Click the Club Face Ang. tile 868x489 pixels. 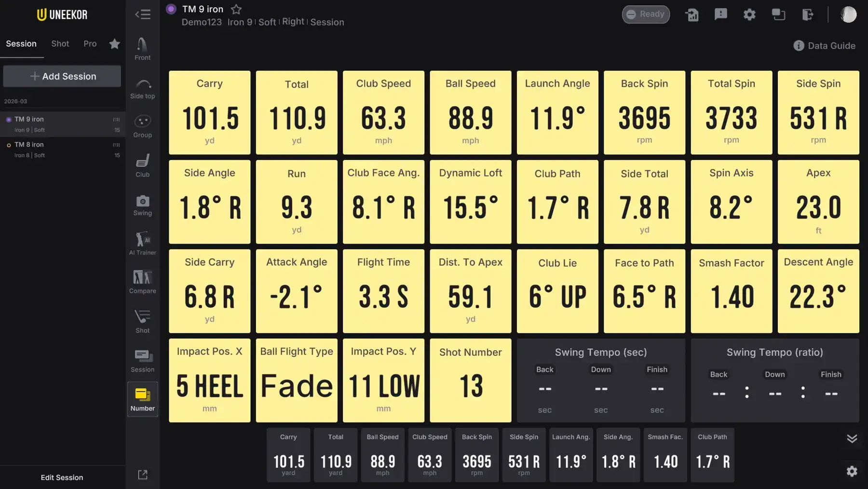[x=383, y=202]
